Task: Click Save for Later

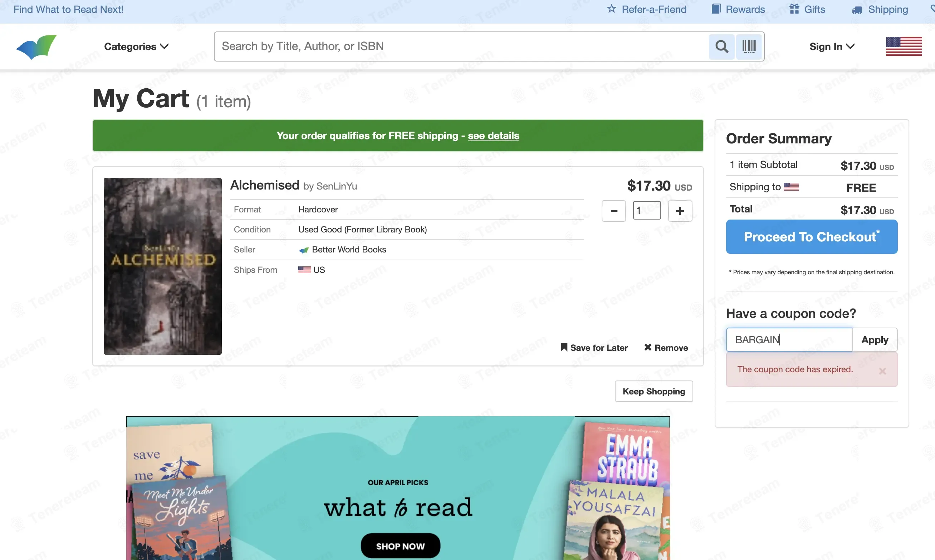Action: coord(594,348)
